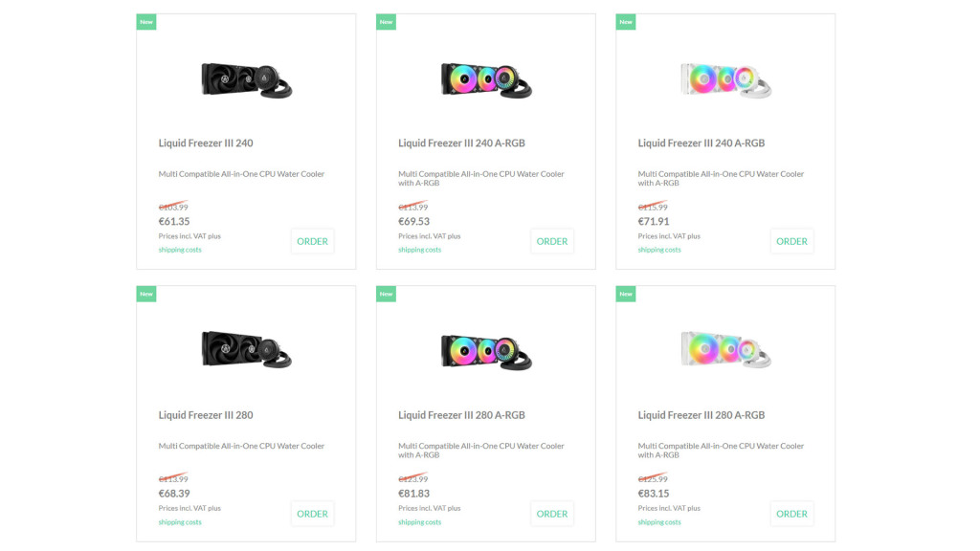The width and height of the screenshot is (980, 551).
Task: Click the New badge on the €69.53 card
Action: coord(386,22)
